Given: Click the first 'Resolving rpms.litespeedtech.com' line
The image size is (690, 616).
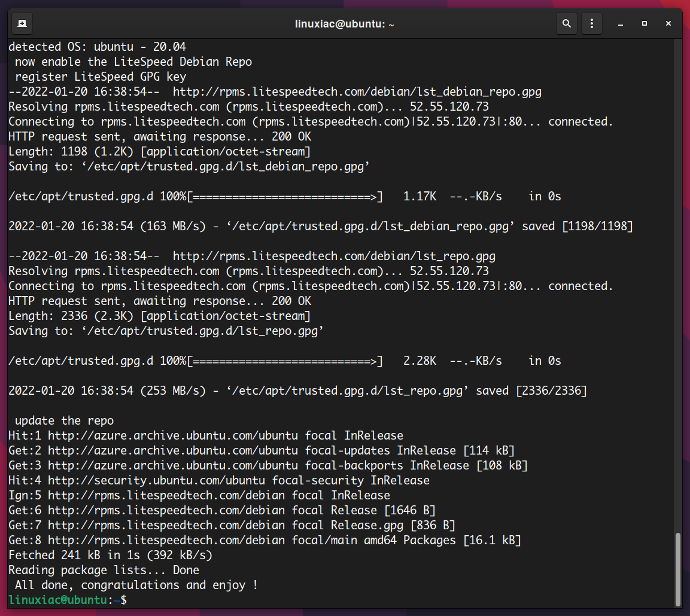Looking at the screenshot, I should click(x=248, y=106).
